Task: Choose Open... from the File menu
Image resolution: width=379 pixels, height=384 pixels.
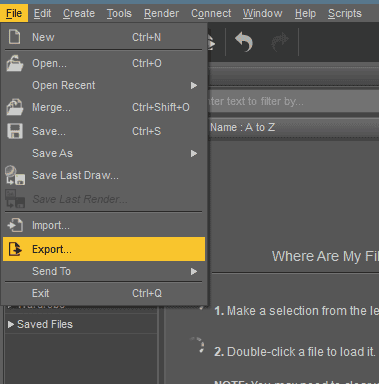Action: point(104,63)
